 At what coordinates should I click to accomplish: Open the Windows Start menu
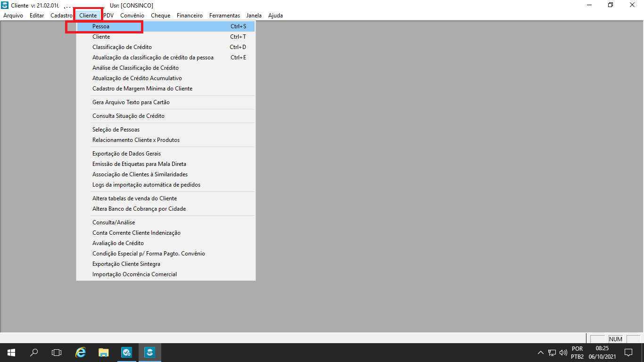click(x=11, y=352)
